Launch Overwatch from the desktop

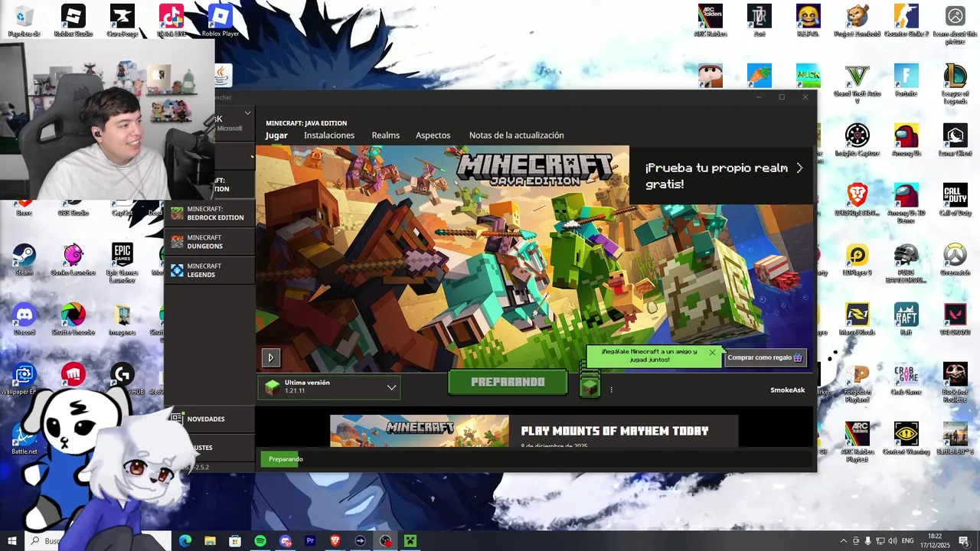coord(955,259)
